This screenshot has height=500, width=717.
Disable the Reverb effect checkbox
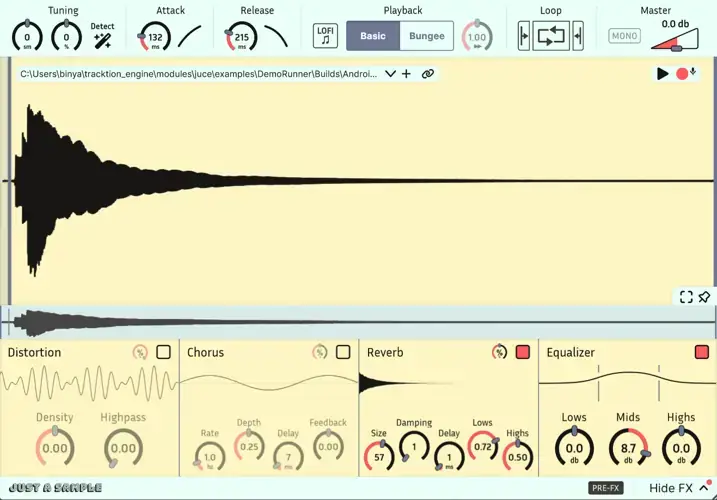click(x=522, y=352)
